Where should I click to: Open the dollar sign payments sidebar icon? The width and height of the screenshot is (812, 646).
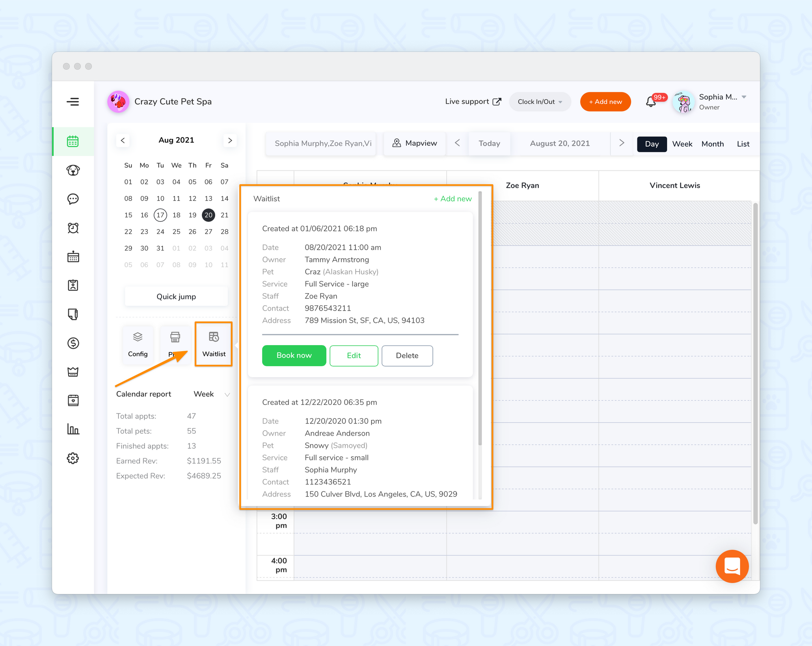(73, 343)
